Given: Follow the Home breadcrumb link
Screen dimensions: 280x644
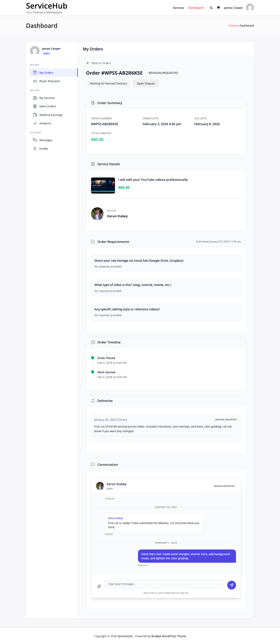Looking at the screenshot, I should click(x=232, y=25).
